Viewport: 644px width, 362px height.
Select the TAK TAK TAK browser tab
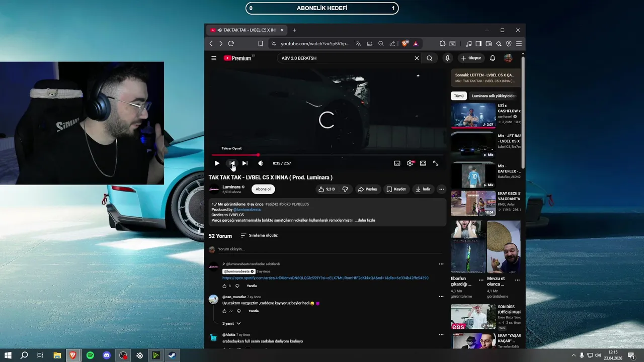pos(247,30)
